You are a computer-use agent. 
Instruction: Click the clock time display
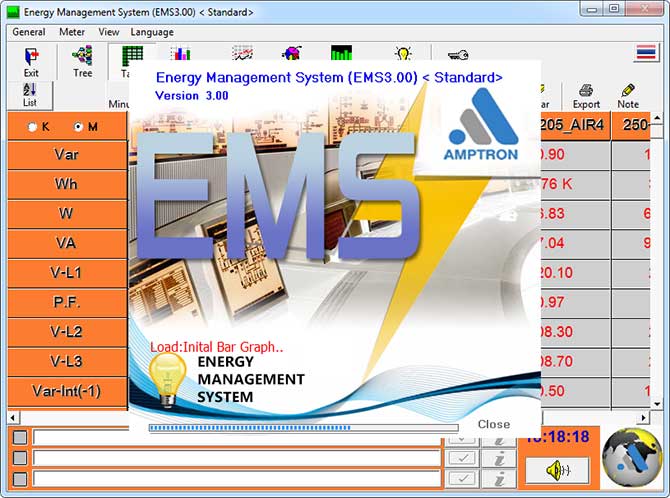559,437
